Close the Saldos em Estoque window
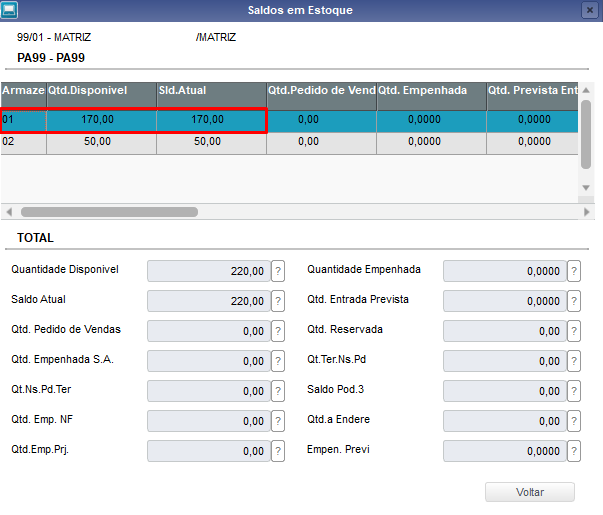 click(x=590, y=10)
